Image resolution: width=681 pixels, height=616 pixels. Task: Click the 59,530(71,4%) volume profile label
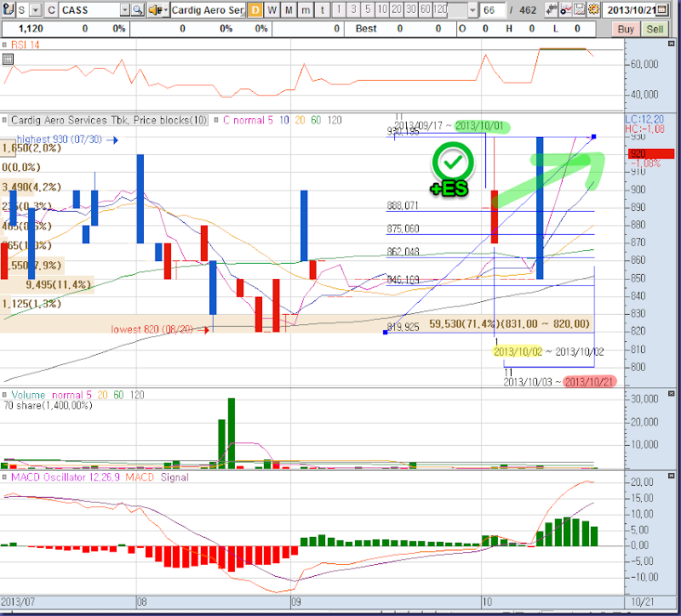click(x=509, y=324)
